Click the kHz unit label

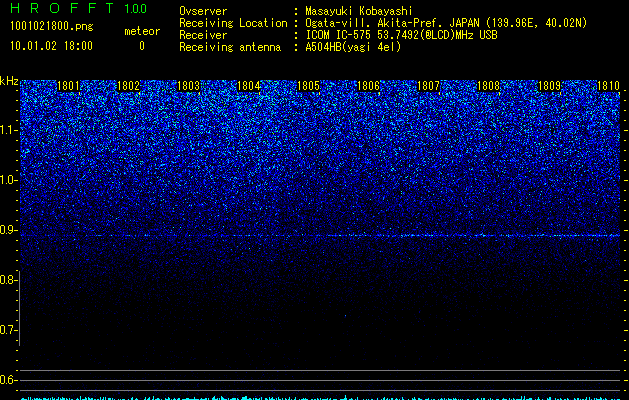[9, 81]
